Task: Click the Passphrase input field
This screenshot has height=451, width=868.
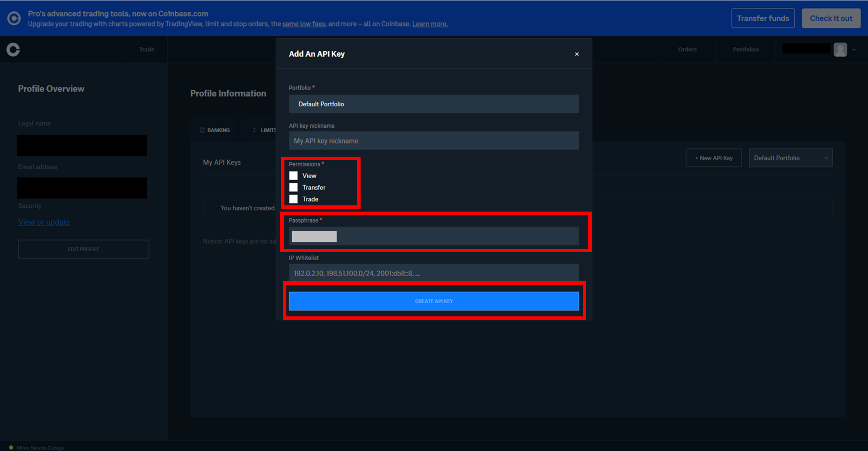Action: 434,236
